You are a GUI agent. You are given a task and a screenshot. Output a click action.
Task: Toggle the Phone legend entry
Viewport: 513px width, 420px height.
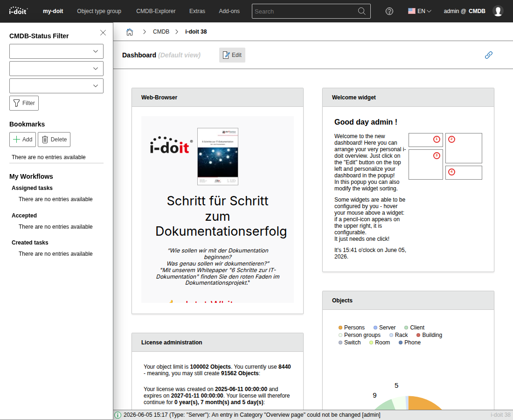point(409,343)
